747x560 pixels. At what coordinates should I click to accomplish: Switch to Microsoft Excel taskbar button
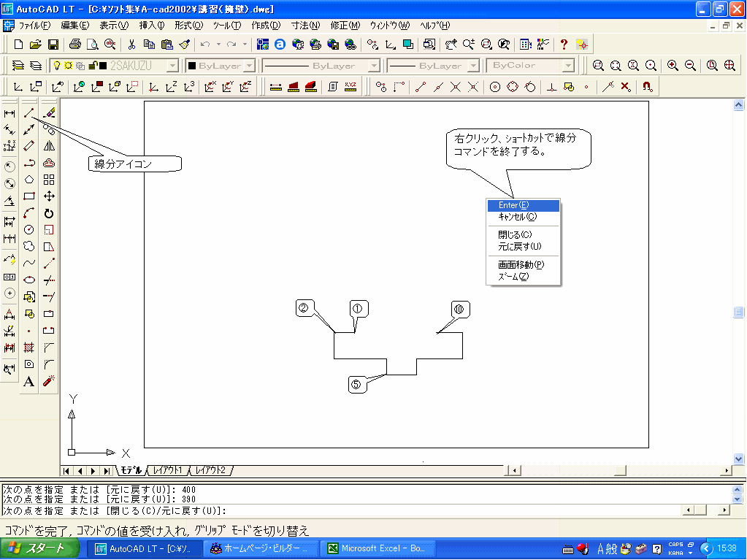(378, 548)
